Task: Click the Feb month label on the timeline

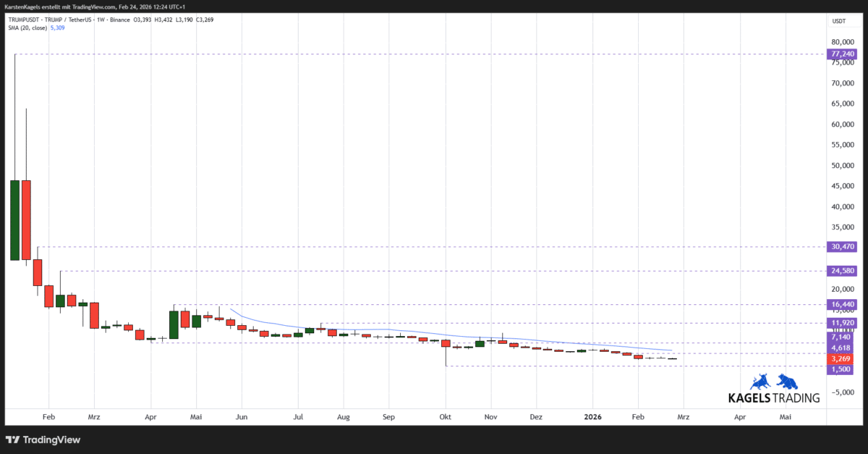Action: click(x=48, y=416)
